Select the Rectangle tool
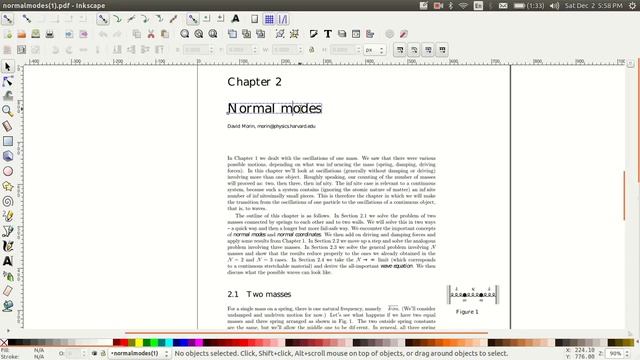The width and height of the screenshot is (640, 360). (7, 141)
